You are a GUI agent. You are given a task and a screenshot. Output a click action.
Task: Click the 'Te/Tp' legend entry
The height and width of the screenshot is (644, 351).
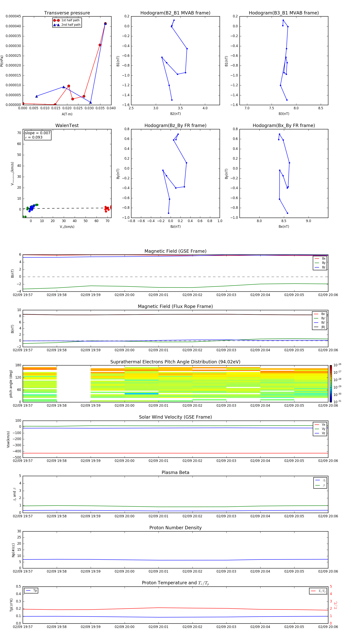tap(318, 591)
